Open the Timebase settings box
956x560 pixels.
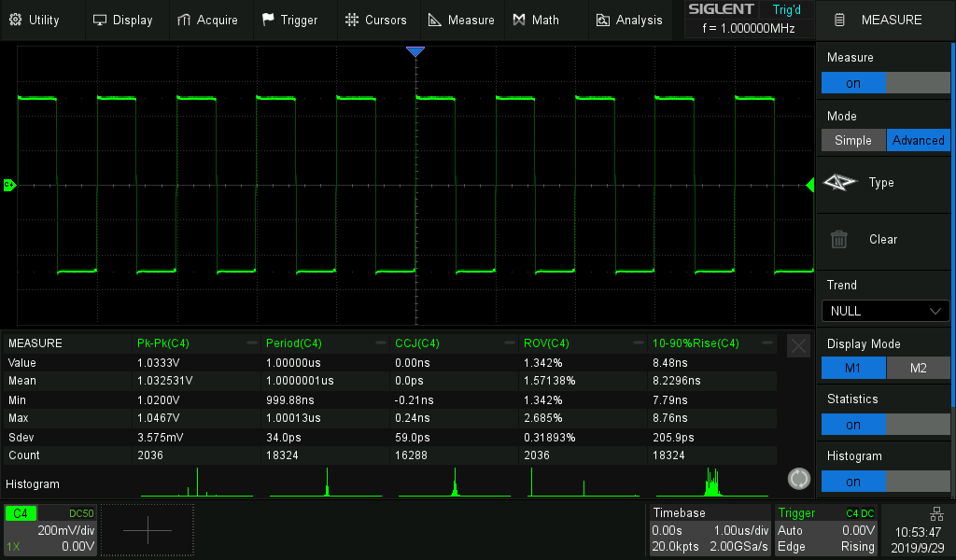coord(710,529)
